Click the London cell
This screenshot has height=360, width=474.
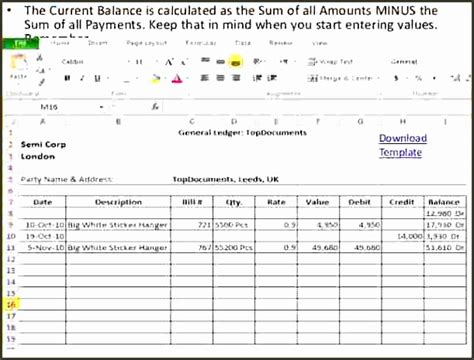[38, 156]
